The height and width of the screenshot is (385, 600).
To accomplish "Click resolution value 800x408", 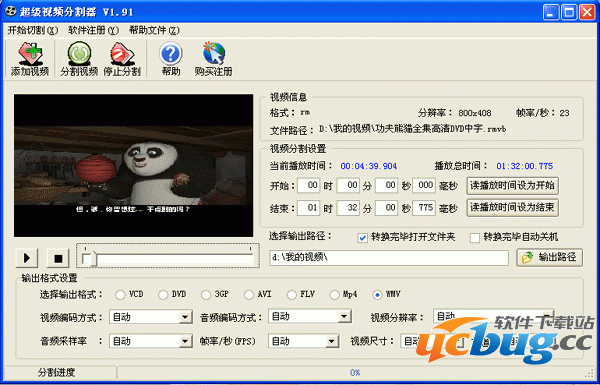I will [475, 113].
